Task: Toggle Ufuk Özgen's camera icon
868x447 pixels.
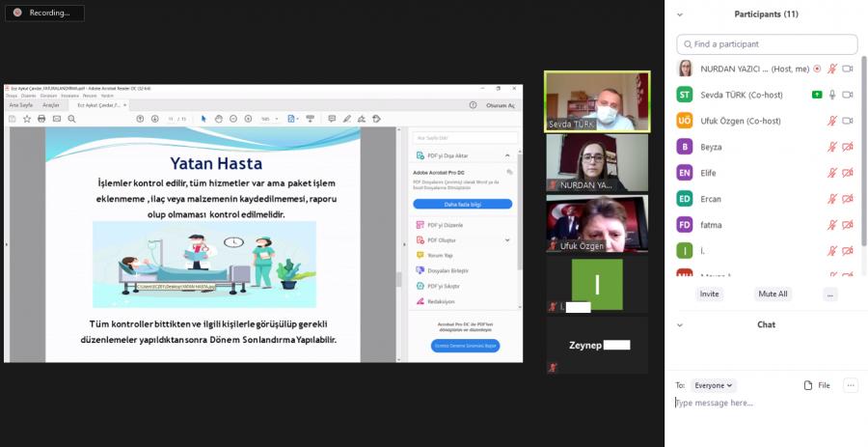Action: (848, 121)
